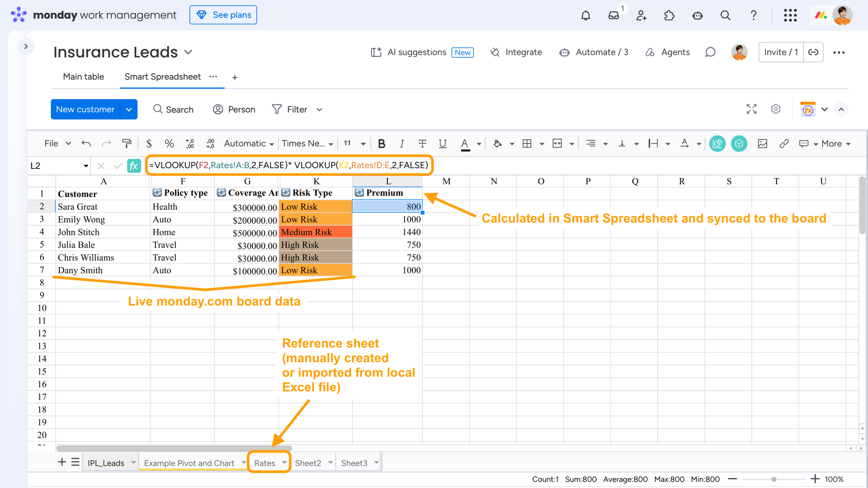
Task: Open the Times New Roman font dropdown
Action: tap(307, 144)
